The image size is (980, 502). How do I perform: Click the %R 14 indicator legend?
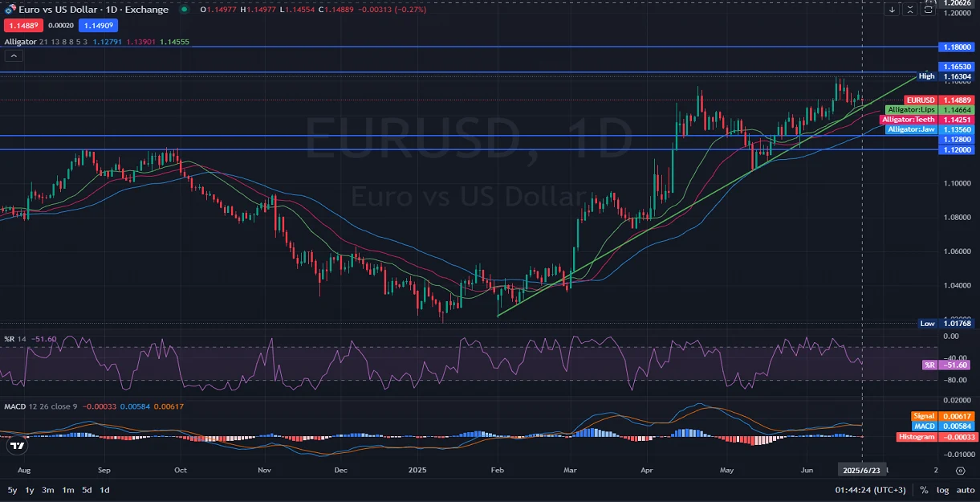click(17, 339)
